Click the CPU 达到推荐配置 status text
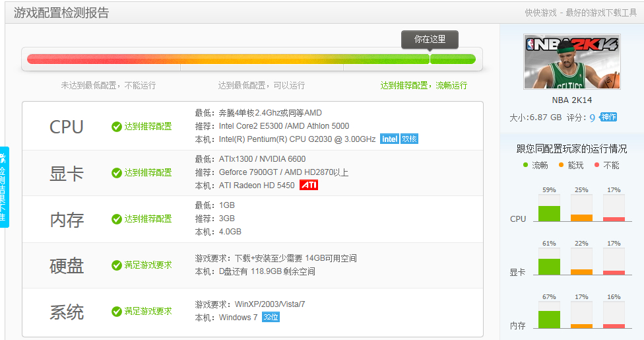644x340 pixels. coord(148,127)
